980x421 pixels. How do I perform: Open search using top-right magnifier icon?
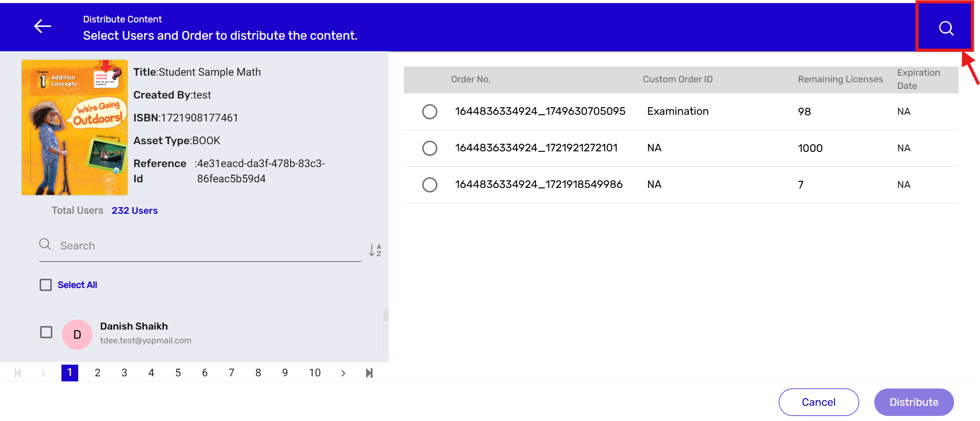click(x=945, y=28)
